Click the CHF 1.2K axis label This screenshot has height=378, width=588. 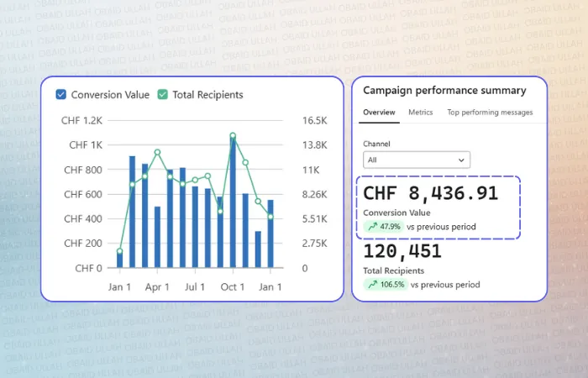tap(81, 121)
